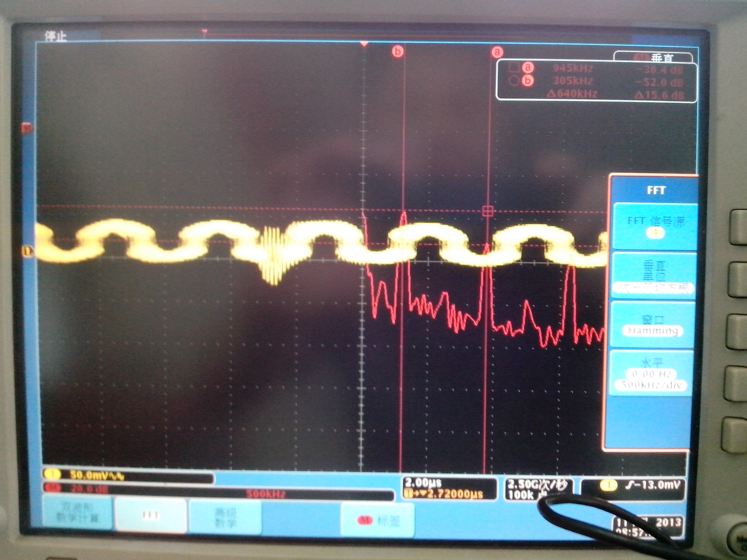
Task: Click the red math reference level marker
Action: coord(27,128)
